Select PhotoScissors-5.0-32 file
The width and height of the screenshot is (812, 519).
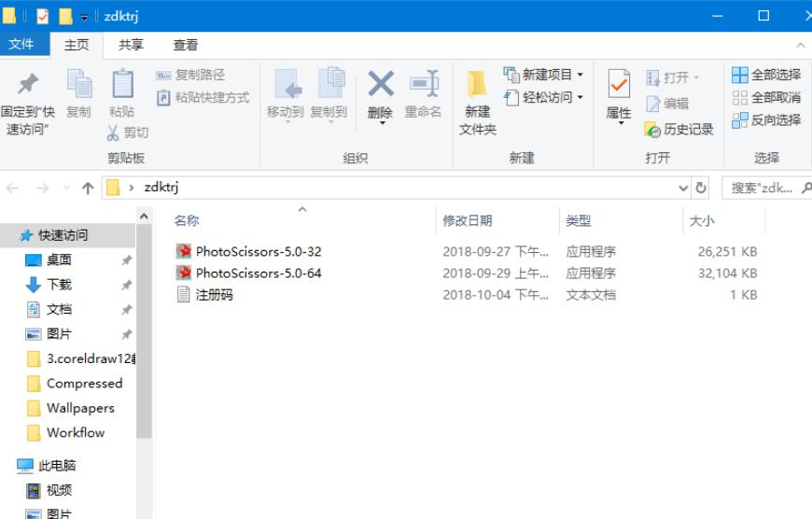click(x=259, y=252)
